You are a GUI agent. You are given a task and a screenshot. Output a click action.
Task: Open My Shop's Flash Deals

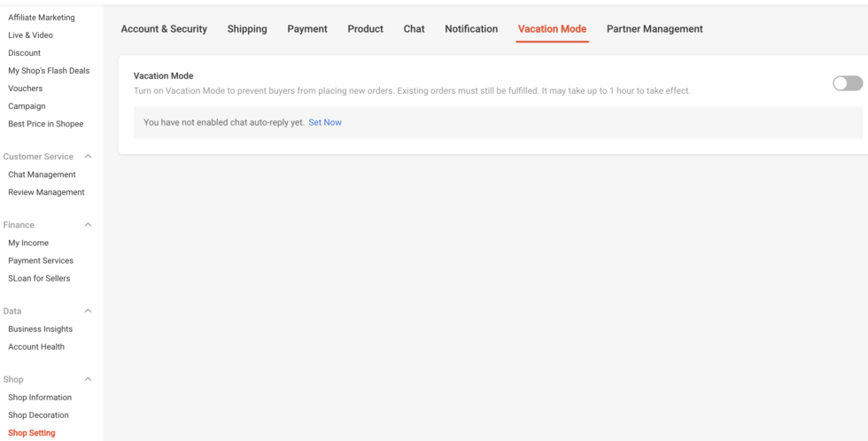click(49, 71)
